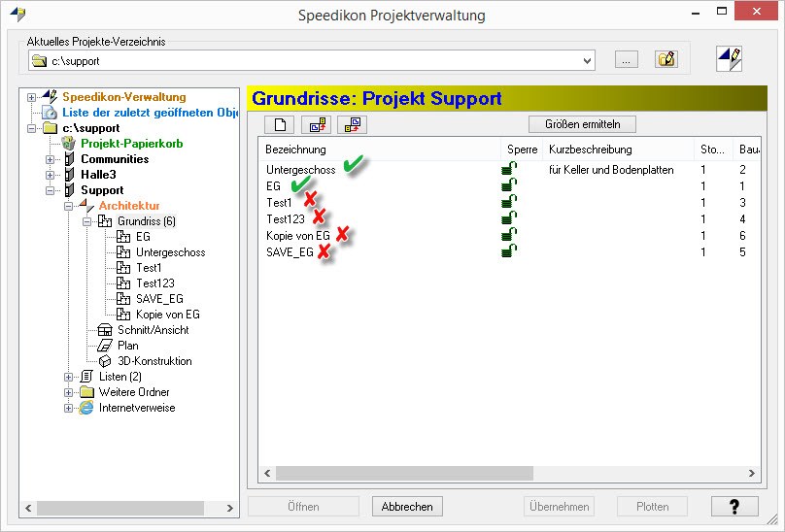Expand the Halle3 project node
The height and width of the screenshot is (532, 785).
[x=51, y=175]
